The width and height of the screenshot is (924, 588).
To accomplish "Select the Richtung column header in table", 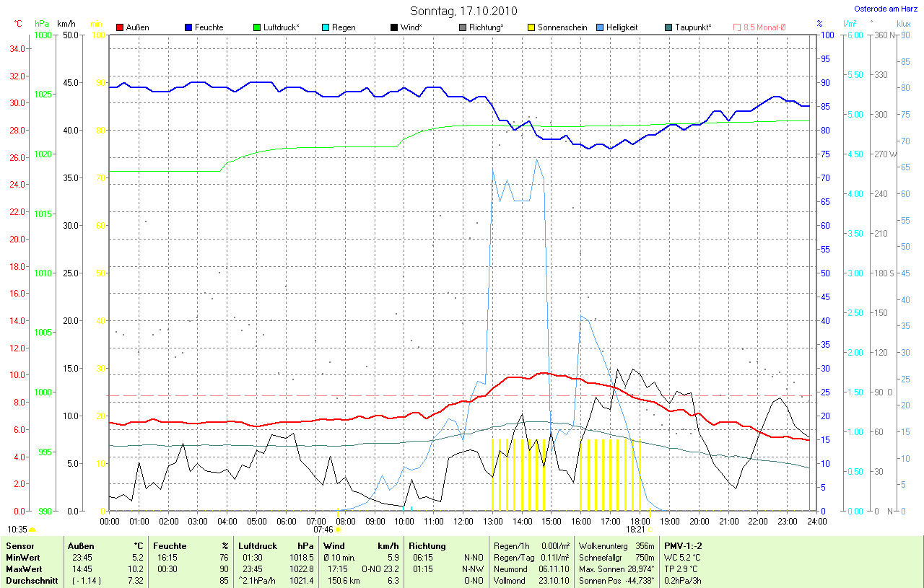I will click(427, 546).
